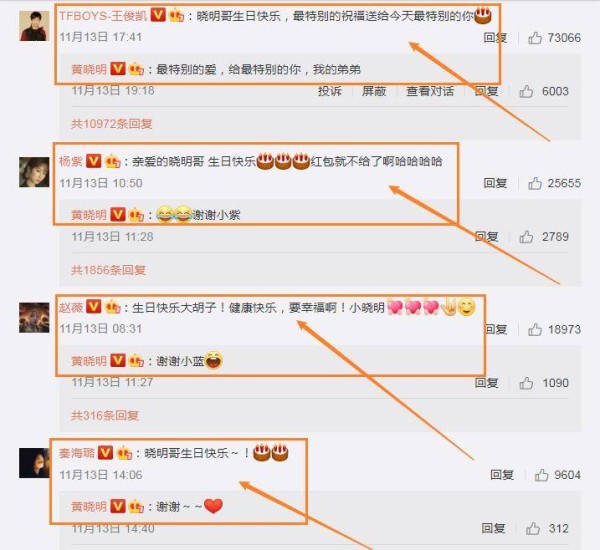
Task: Expand the 共10972条回复 replies
Action: (x=112, y=124)
